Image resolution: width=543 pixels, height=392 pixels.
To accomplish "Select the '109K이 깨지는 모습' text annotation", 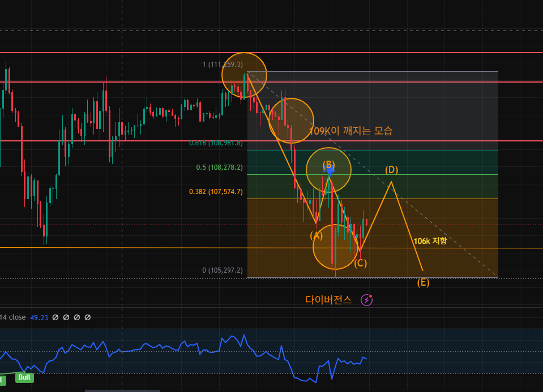I will coord(350,131).
